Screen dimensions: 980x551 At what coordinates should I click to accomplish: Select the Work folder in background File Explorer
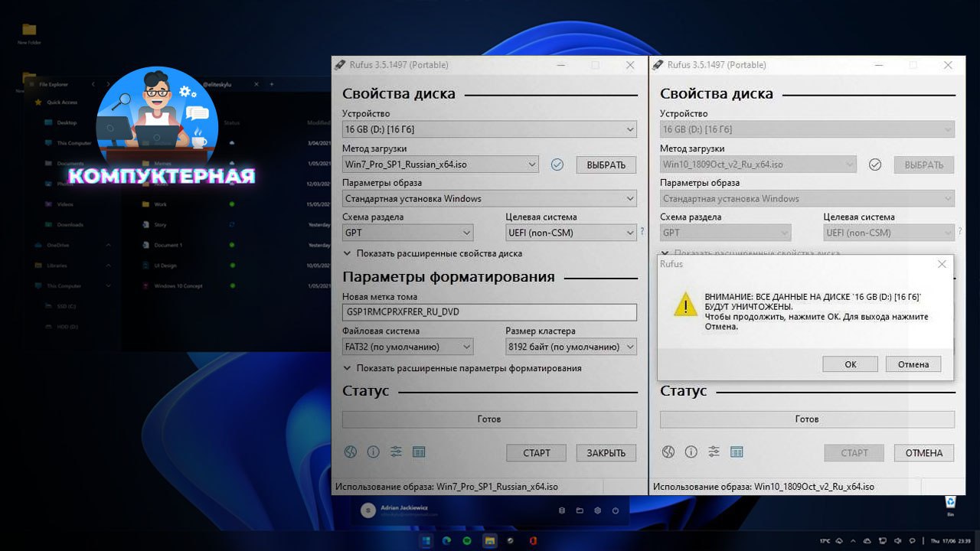pyautogui.click(x=155, y=204)
